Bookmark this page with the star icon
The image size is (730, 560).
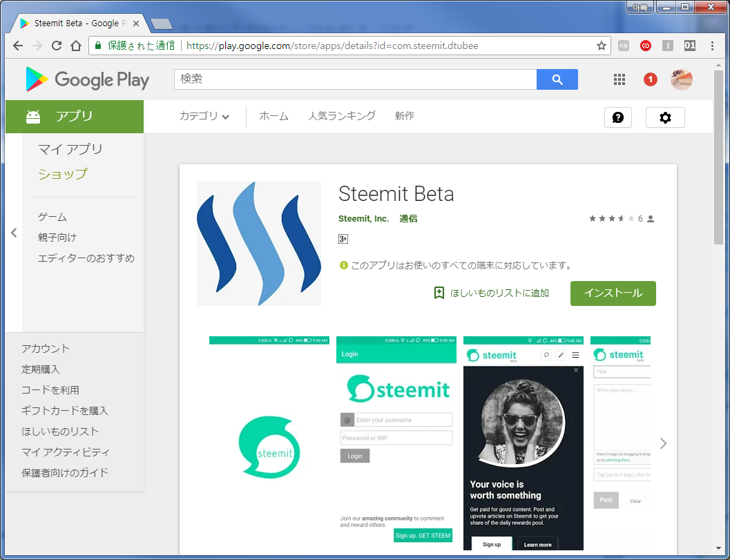click(x=601, y=46)
